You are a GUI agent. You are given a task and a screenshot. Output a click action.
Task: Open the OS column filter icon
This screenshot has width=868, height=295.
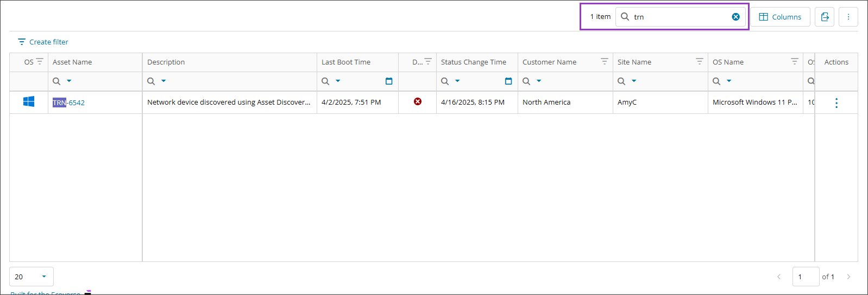[x=40, y=62]
